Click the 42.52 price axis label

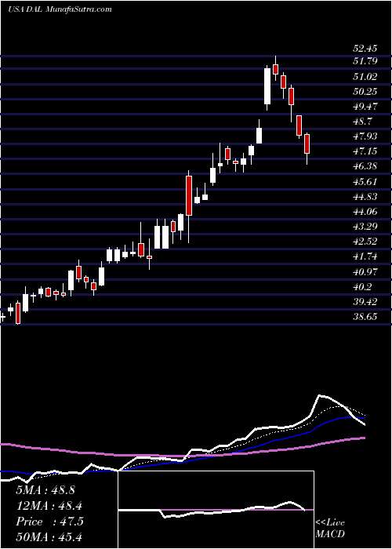click(x=365, y=242)
